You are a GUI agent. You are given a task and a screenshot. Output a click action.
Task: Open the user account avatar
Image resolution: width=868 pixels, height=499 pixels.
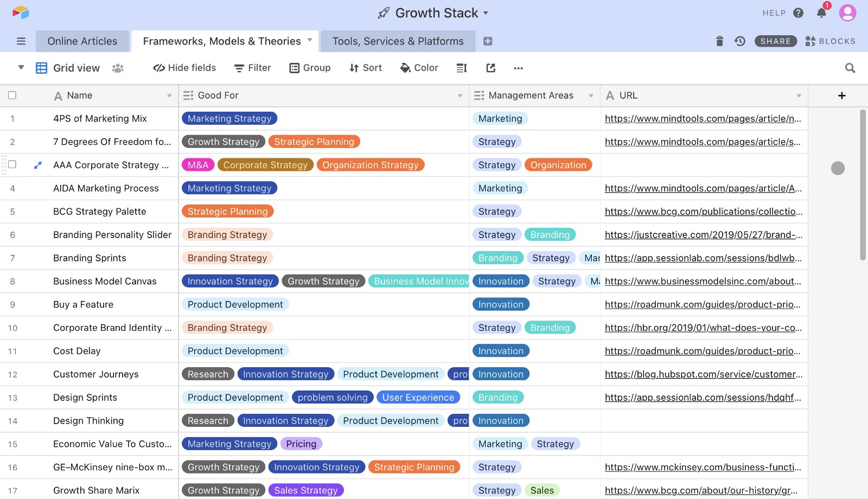coord(847,12)
